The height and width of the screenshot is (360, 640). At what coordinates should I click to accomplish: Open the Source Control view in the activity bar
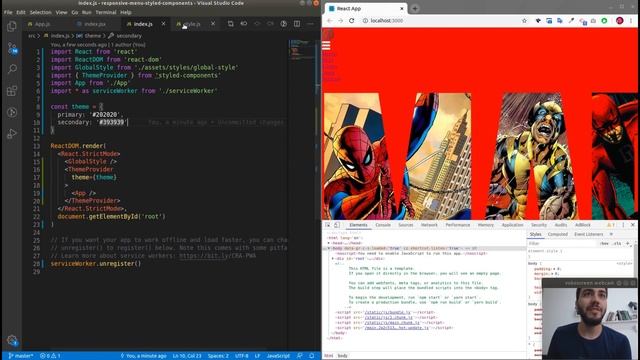pyautogui.click(x=12, y=48)
